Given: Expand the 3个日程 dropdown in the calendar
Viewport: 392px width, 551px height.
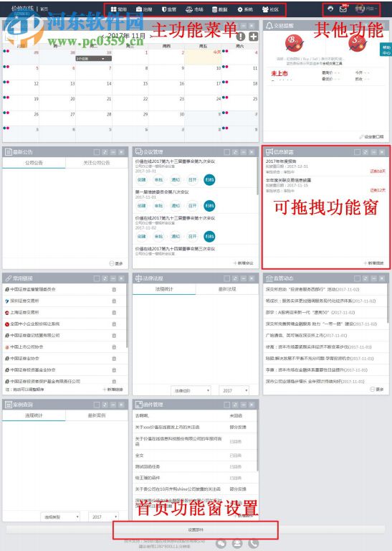Looking at the screenshot, I should pos(93,58).
